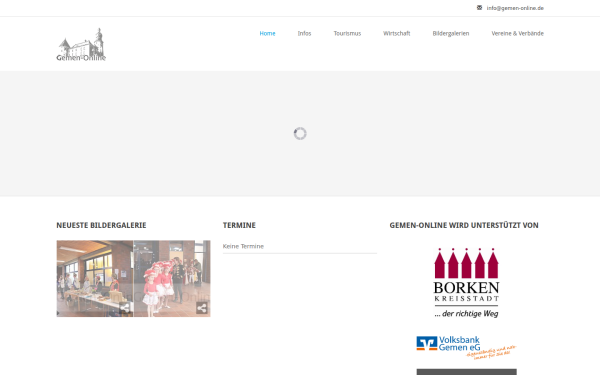Open the gallery photo of the table display
The image size is (600, 375).
(x=95, y=279)
